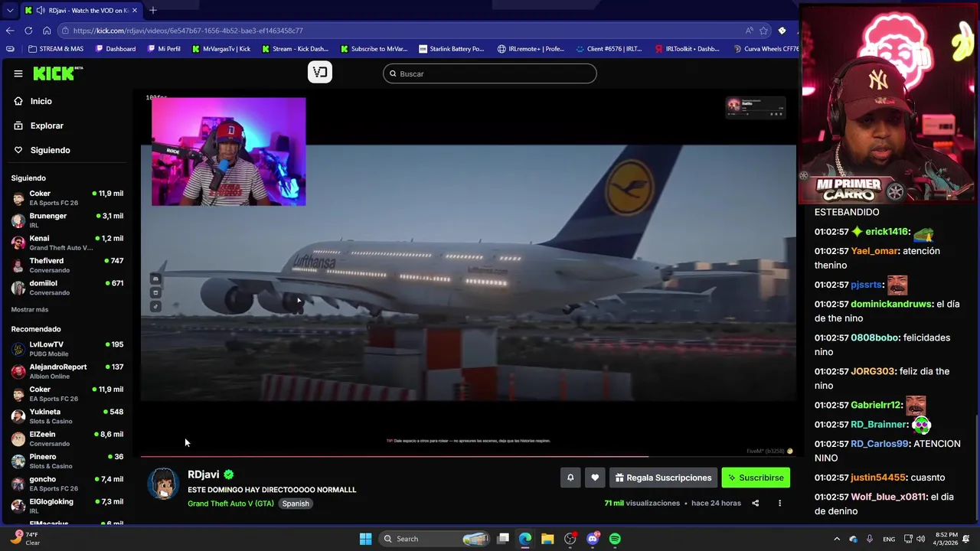Image resolution: width=980 pixels, height=551 pixels.
Task: Open the three-dot more options menu
Action: pos(779,504)
